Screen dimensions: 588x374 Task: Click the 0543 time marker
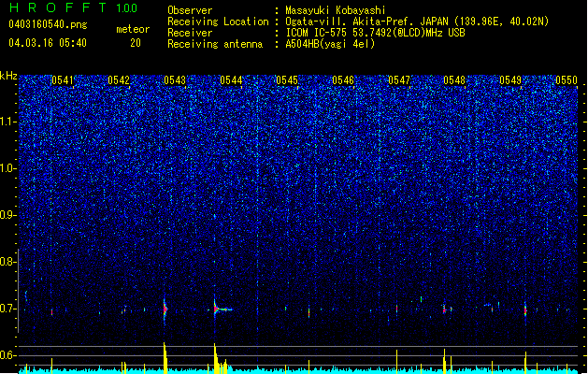(x=175, y=80)
